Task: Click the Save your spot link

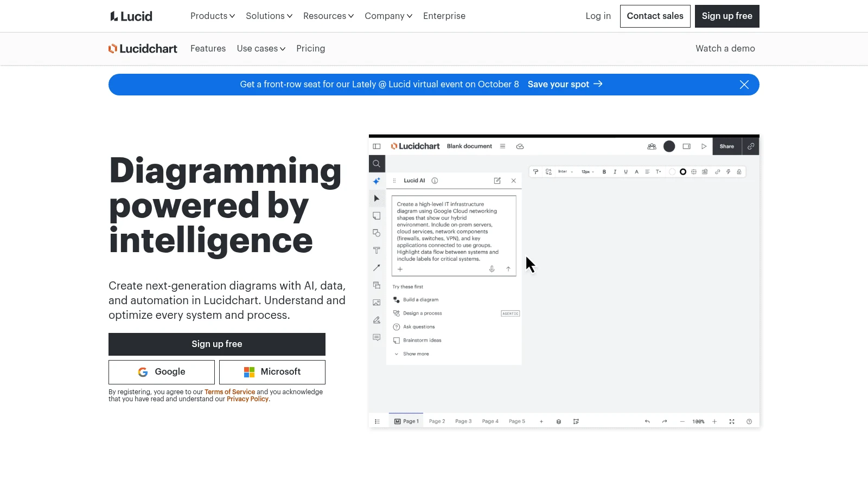Action: (x=565, y=85)
